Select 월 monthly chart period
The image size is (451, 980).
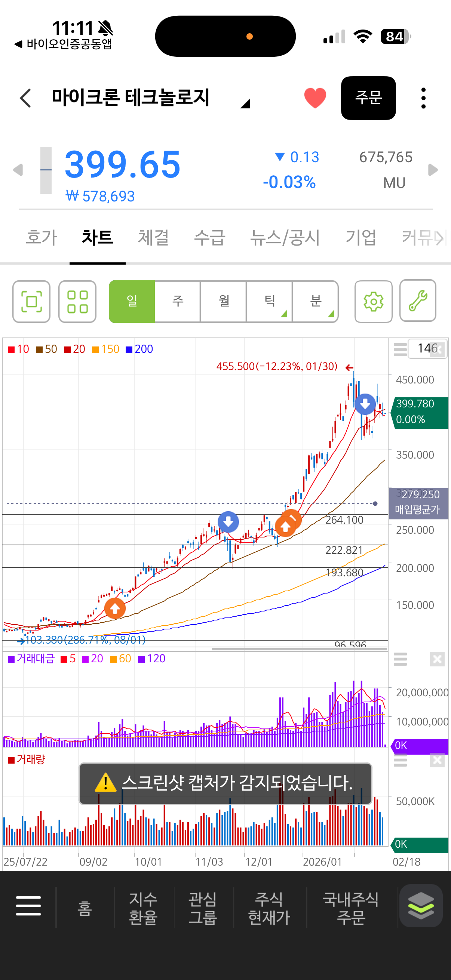tap(224, 302)
